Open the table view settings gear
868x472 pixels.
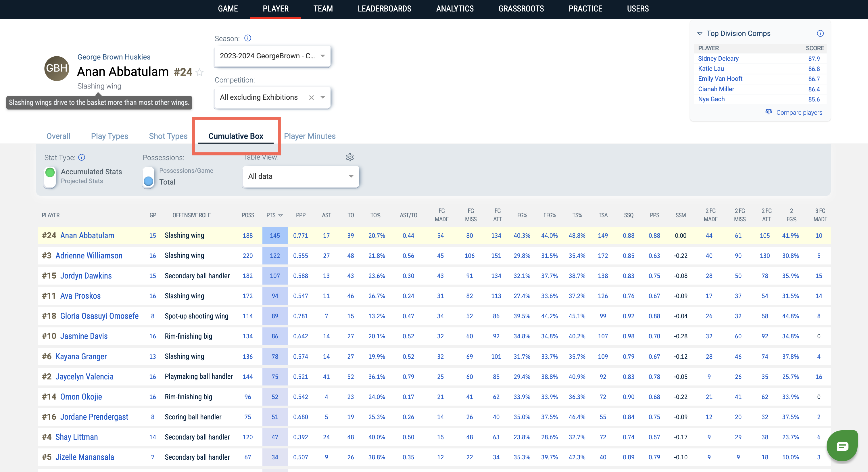(x=350, y=157)
